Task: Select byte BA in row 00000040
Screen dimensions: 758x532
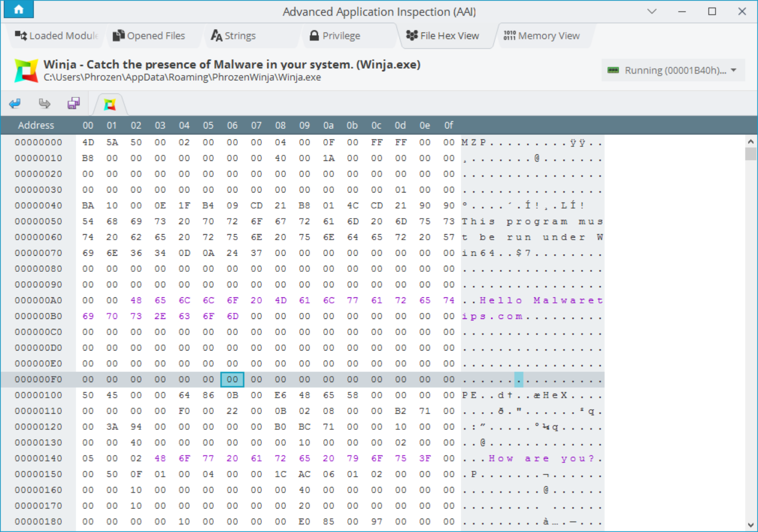Action: point(88,206)
